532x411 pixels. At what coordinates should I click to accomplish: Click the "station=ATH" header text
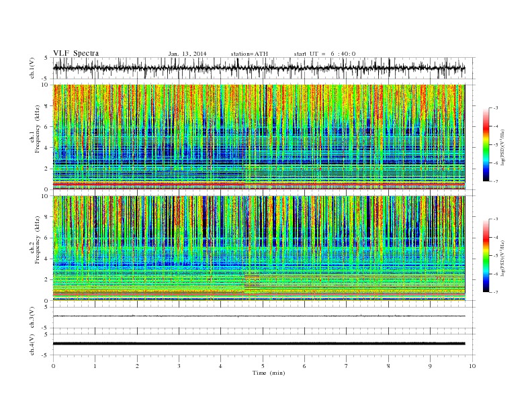pos(249,54)
